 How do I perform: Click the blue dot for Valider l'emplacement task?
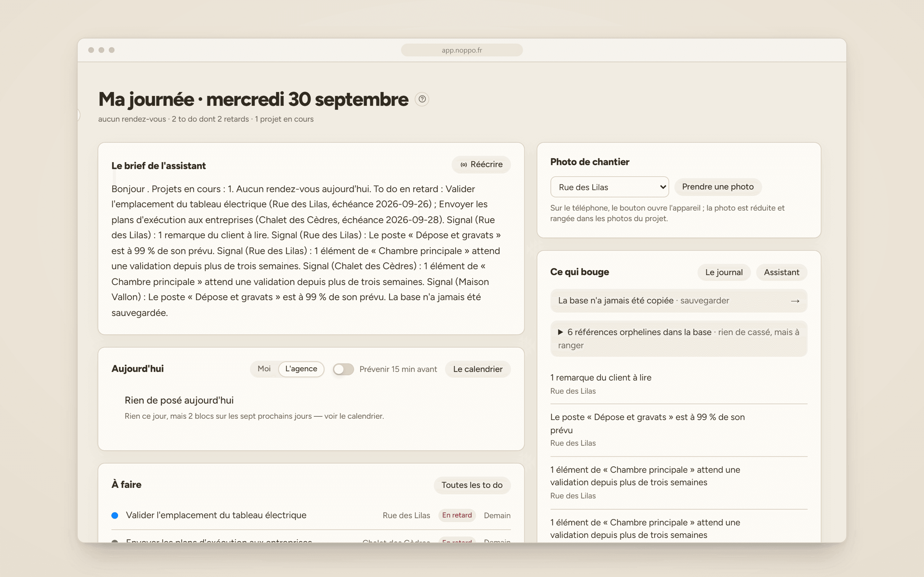115,515
